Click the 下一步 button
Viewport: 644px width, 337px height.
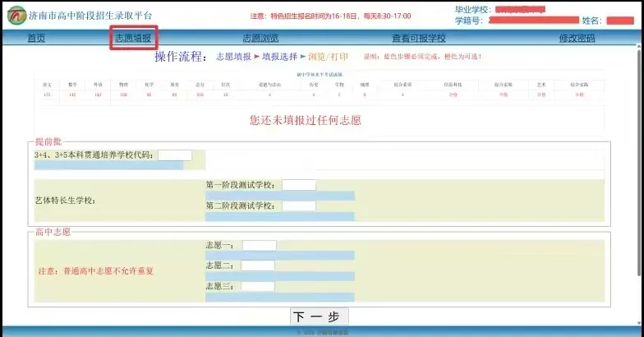[320, 316]
